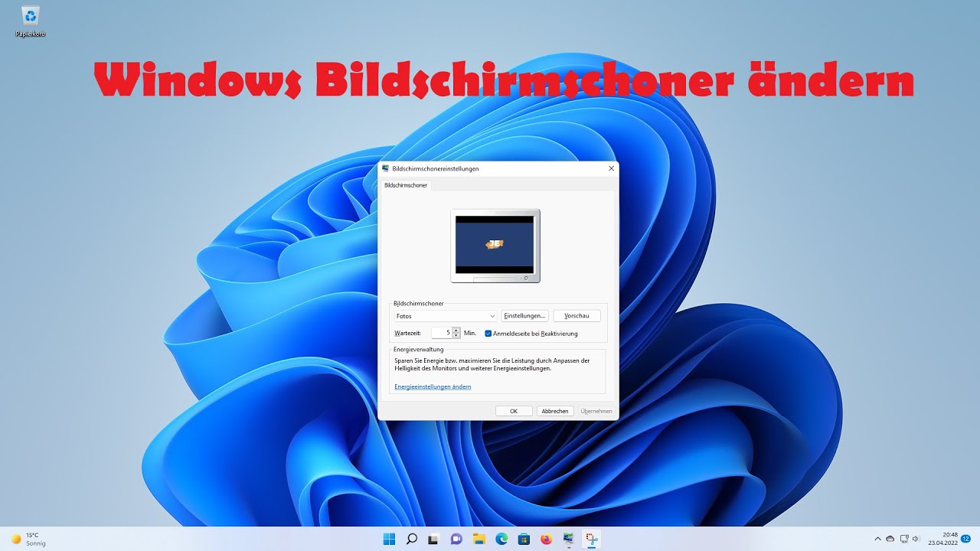Image resolution: width=980 pixels, height=551 pixels.
Task: Click into the Wartezeit minutes field
Action: tap(442, 333)
